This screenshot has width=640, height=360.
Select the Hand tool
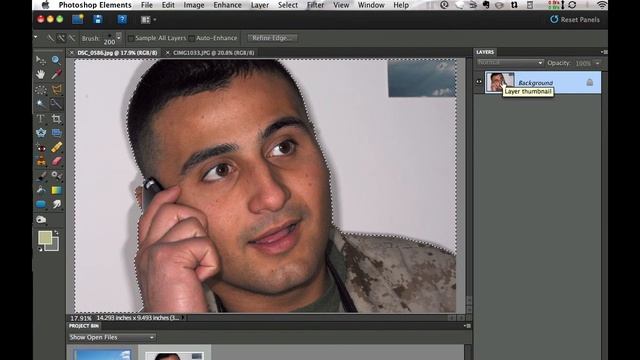[x=41, y=75]
